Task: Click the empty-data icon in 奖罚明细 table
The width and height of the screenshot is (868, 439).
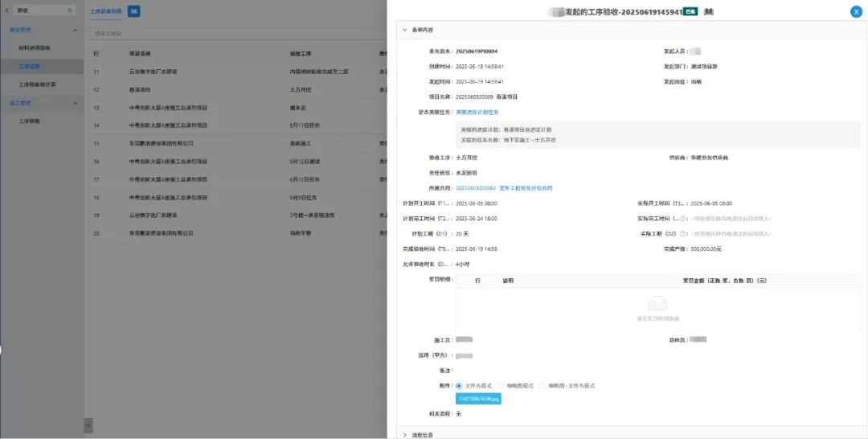Action: [657, 304]
